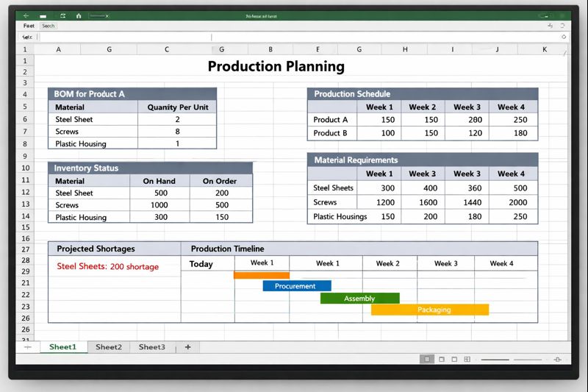Click the Inventory Status heading
Image resolution: width=588 pixels, height=392 pixels.
[86, 168]
